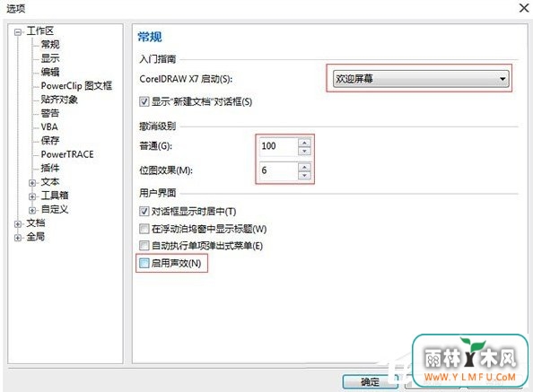Select 编辑 in the options tree
The image size is (533, 392).
pyautogui.click(x=50, y=72)
